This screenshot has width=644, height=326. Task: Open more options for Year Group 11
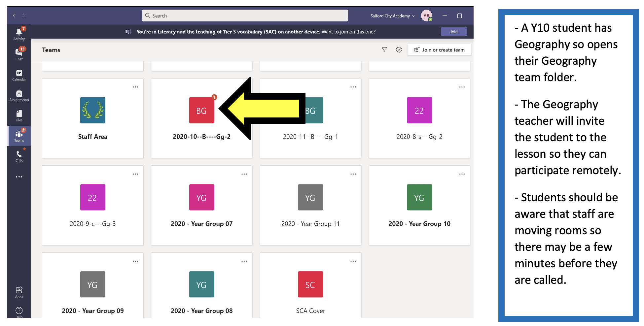tap(353, 174)
